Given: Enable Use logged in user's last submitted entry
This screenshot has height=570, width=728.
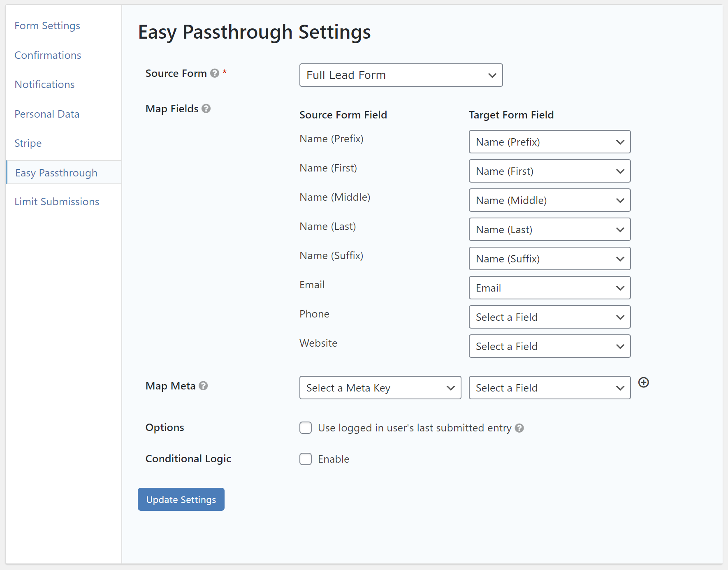Looking at the screenshot, I should (306, 428).
